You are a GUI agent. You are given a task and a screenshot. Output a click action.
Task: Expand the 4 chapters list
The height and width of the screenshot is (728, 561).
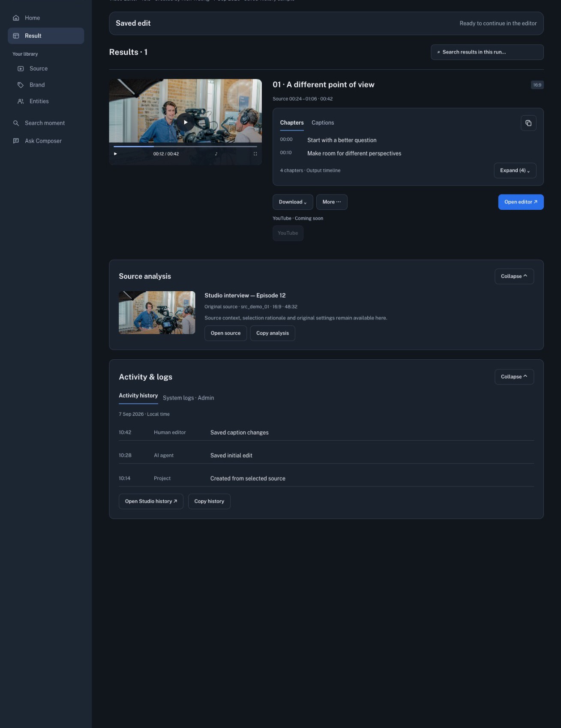515,170
